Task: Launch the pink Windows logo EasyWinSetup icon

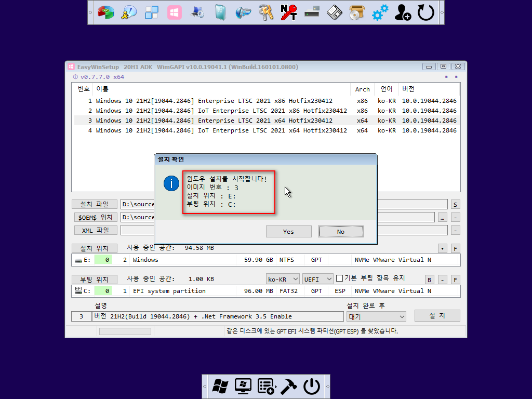Action: [175, 12]
